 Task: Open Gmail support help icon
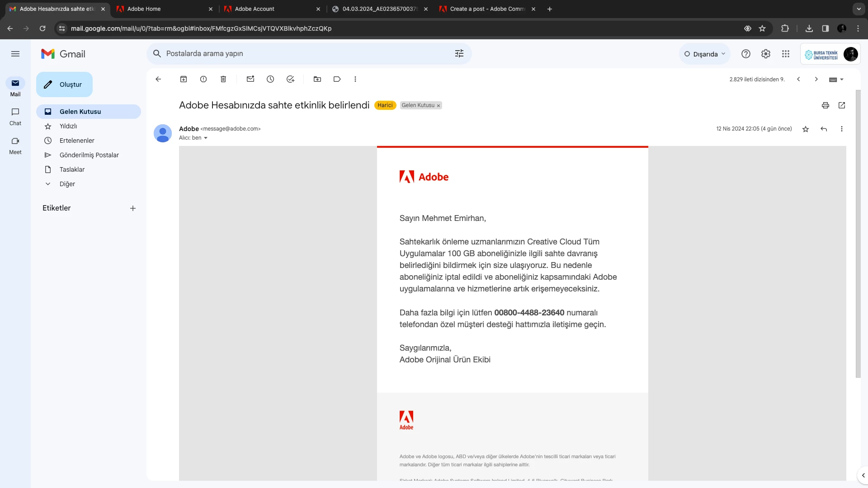click(746, 54)
